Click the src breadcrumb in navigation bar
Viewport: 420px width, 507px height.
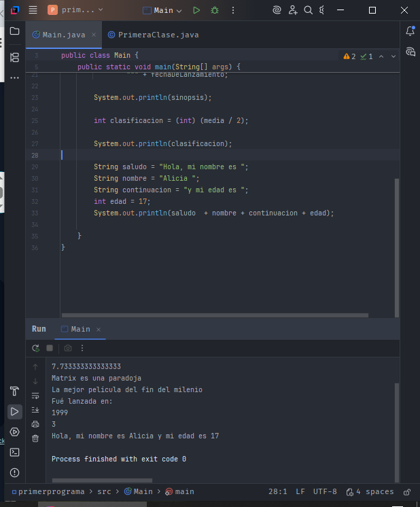[103, 491]
